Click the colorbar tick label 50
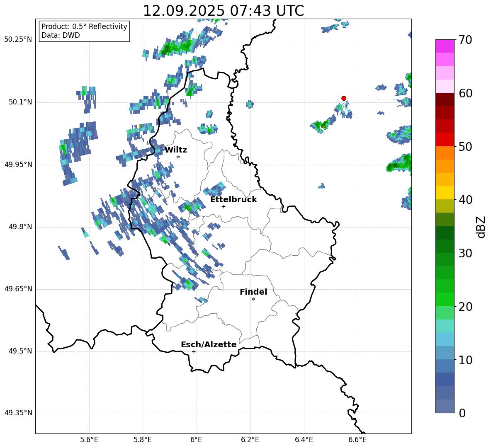This screenshot has width=491, height=448. (x=465, y=146)
